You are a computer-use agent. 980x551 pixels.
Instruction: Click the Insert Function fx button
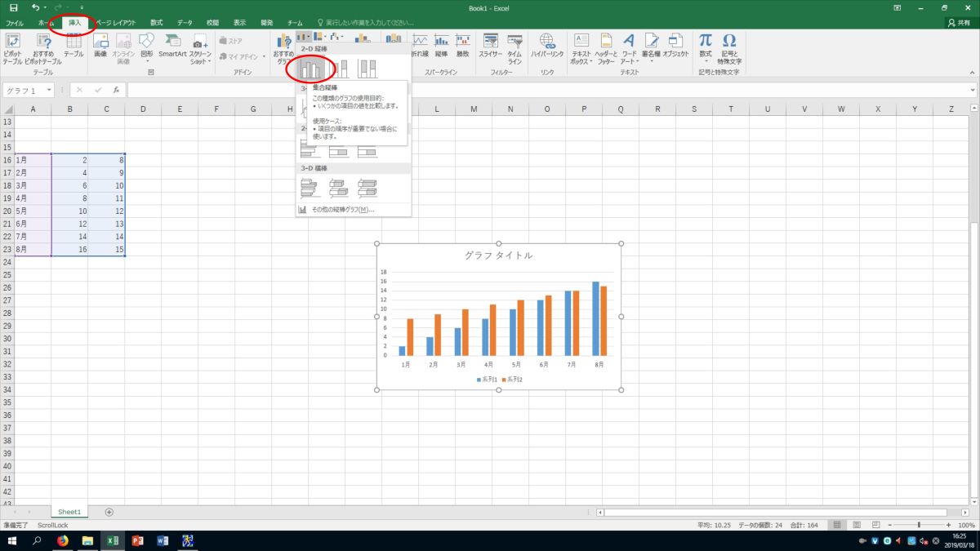tap(117, 91)
